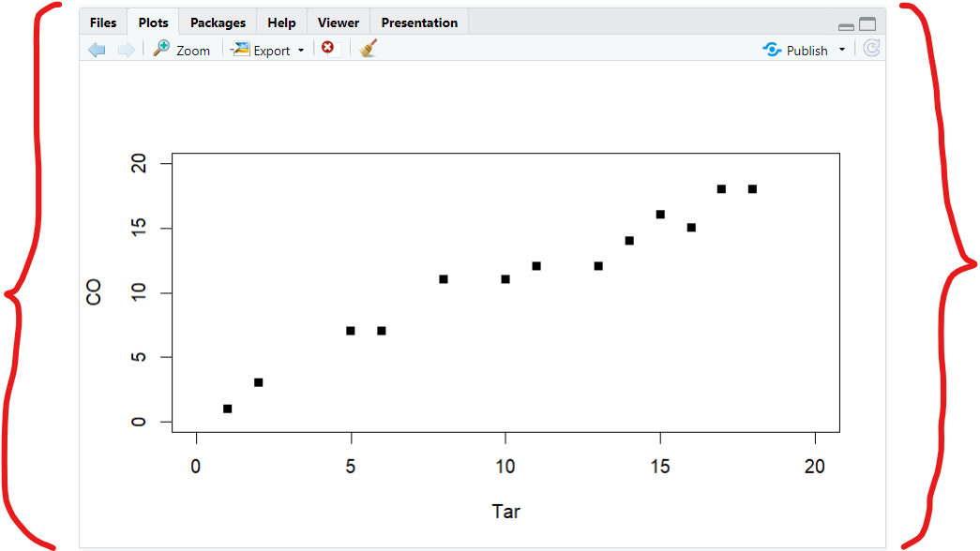Open the Viewer tab
Screen dimensions: 980x551
pyautogui.click(x=339, y=22)
